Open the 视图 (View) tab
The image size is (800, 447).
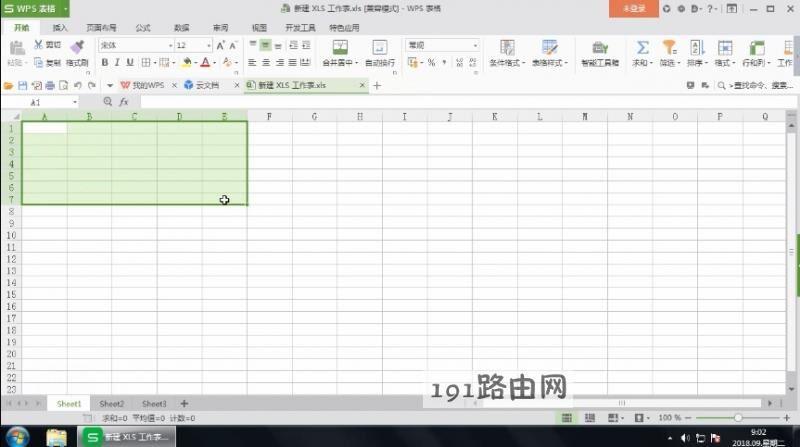(x=259, y=28)
